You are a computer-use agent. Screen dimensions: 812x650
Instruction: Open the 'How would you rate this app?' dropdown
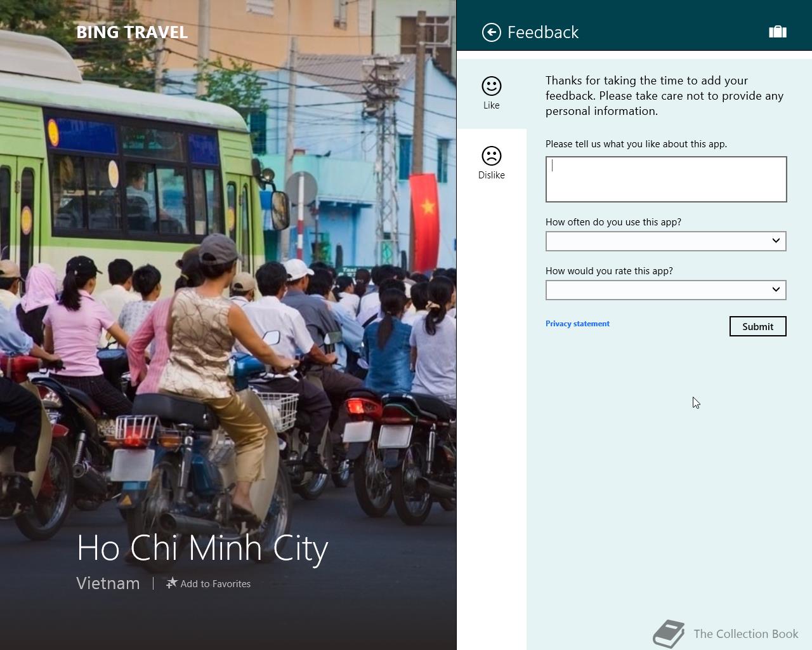(x=666, y=290)
